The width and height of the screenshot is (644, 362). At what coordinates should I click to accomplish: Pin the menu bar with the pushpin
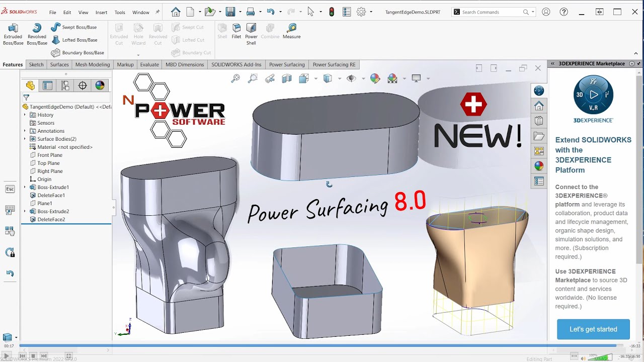pyautogui.click(x=157, y=12)
